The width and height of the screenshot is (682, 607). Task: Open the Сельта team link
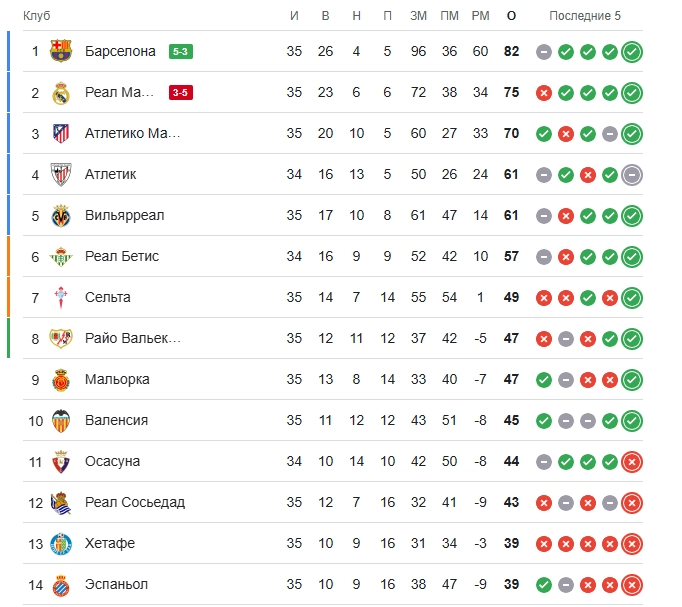point(107,297)
